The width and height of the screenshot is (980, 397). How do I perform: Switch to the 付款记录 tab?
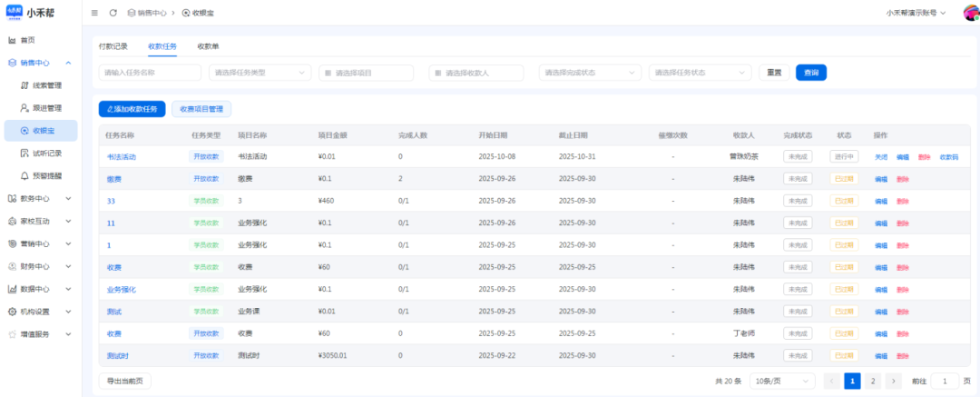pos(113,46)
